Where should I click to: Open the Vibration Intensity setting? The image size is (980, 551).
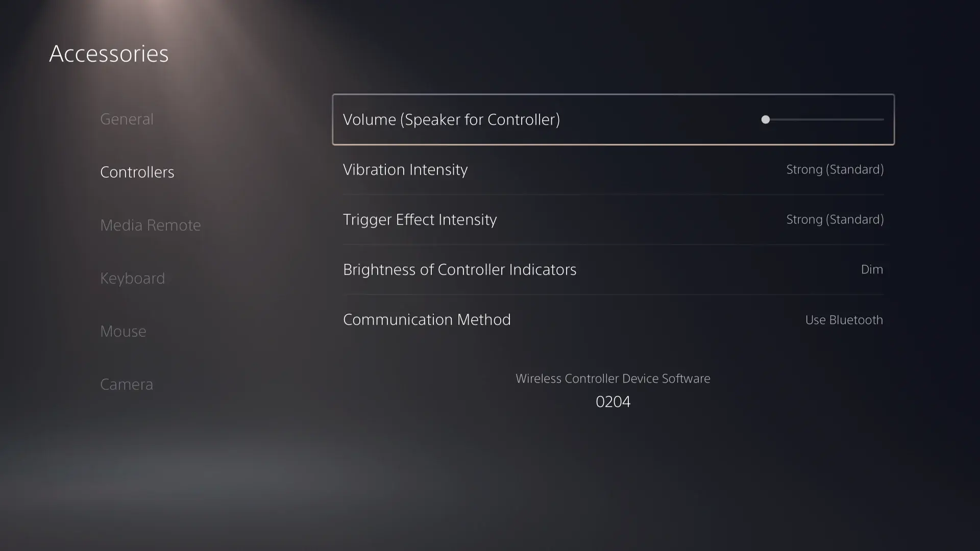tap(405, 169)
